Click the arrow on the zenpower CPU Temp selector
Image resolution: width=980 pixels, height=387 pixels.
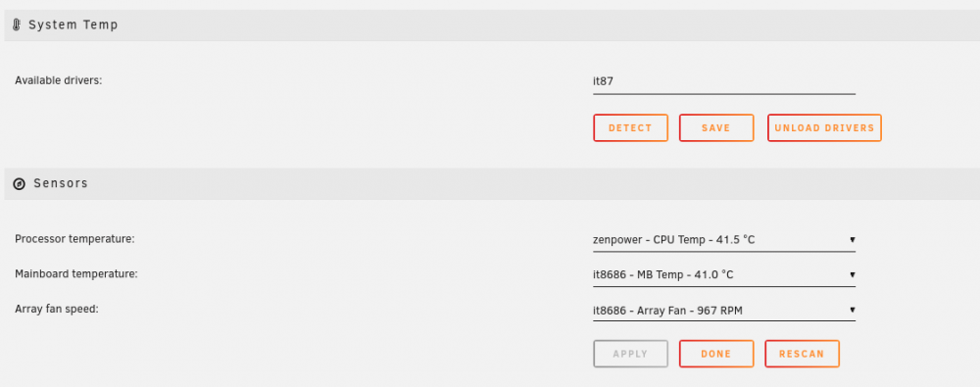pos(852,239)
